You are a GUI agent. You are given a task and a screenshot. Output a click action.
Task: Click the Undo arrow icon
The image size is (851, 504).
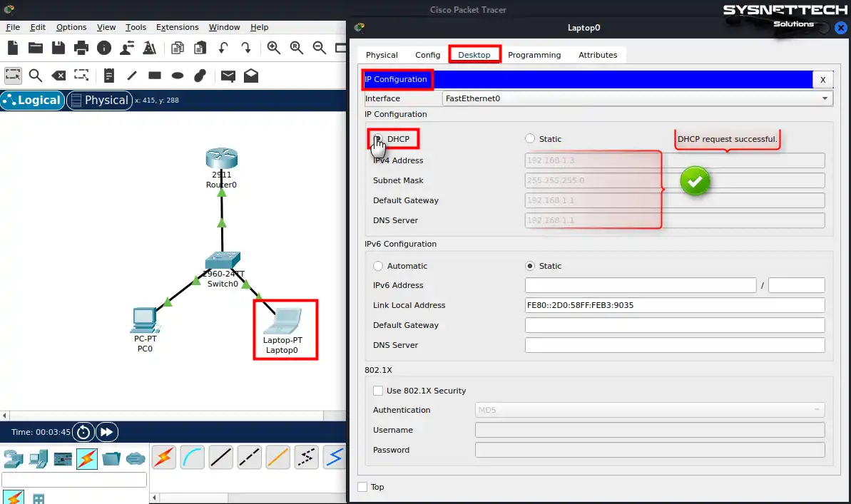[223, 48]
